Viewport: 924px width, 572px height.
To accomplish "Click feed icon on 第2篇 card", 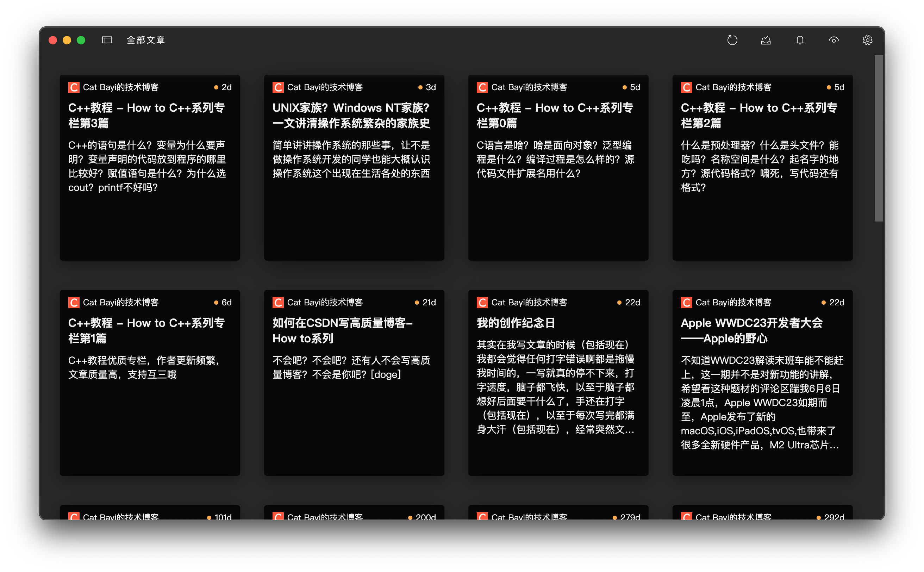I will click(x=686, y=87).
